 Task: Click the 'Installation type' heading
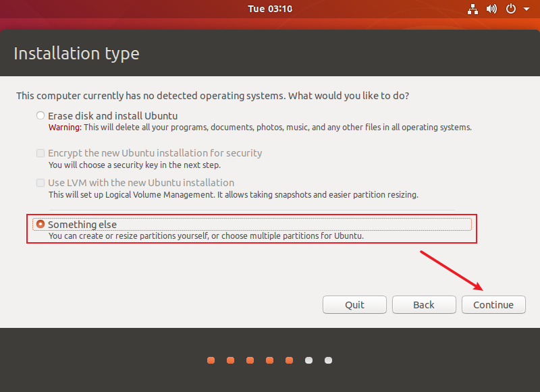point(76,54)
